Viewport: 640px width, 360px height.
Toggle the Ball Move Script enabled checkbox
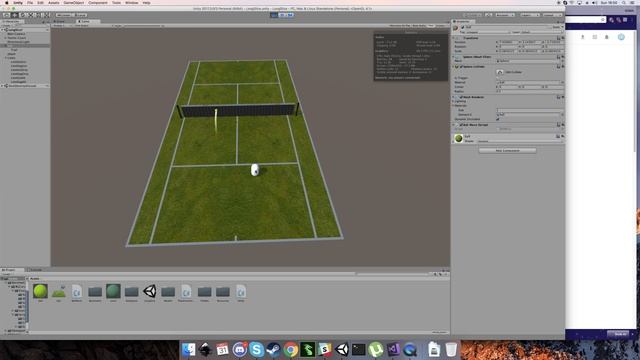pos(461,125)
